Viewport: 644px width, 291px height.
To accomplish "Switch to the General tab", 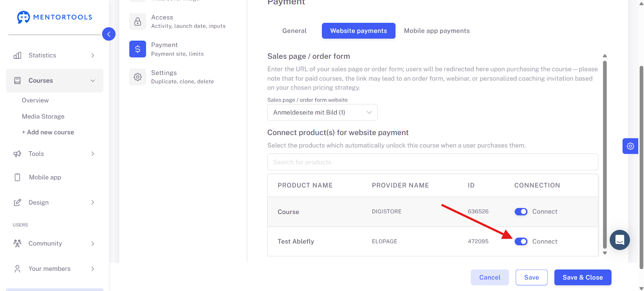I will tap(294, 31).
